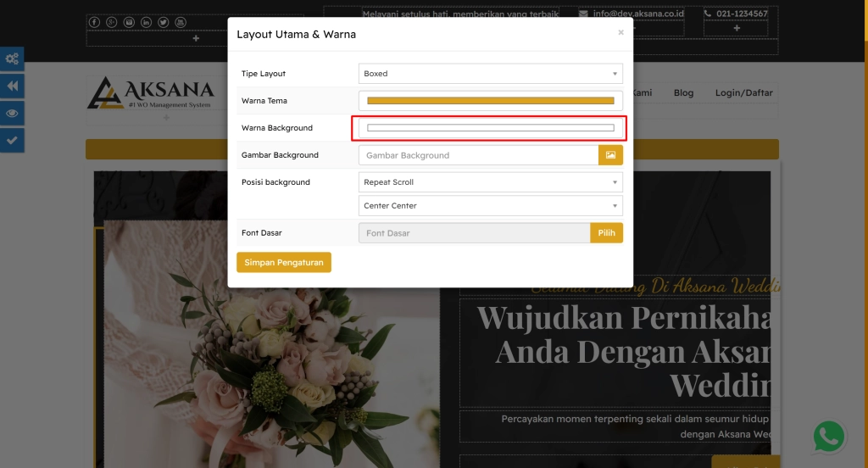Viewport: 868px width, 468px height.
Task: Open the Tipe Layout dropdown showing Boxed
Action: (491, 74)
